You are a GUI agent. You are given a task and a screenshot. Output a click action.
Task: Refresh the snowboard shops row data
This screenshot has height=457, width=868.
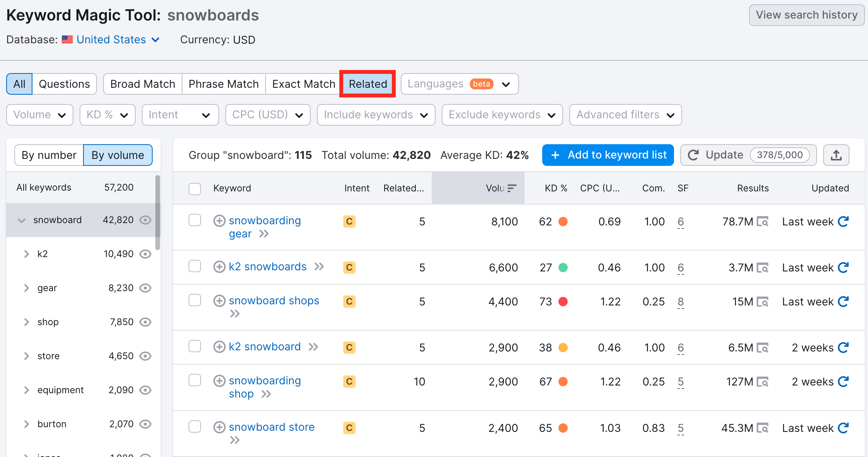coord(843,302)
